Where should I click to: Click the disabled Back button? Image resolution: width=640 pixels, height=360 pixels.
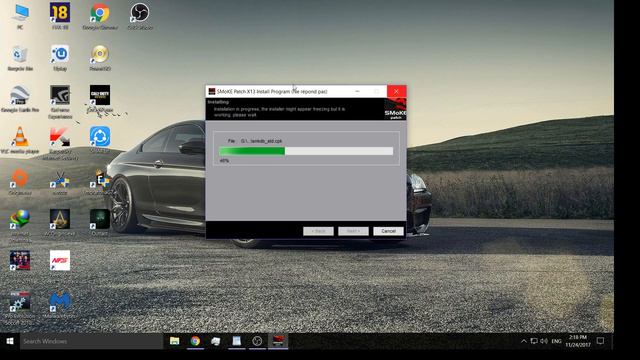coord(318,231)
